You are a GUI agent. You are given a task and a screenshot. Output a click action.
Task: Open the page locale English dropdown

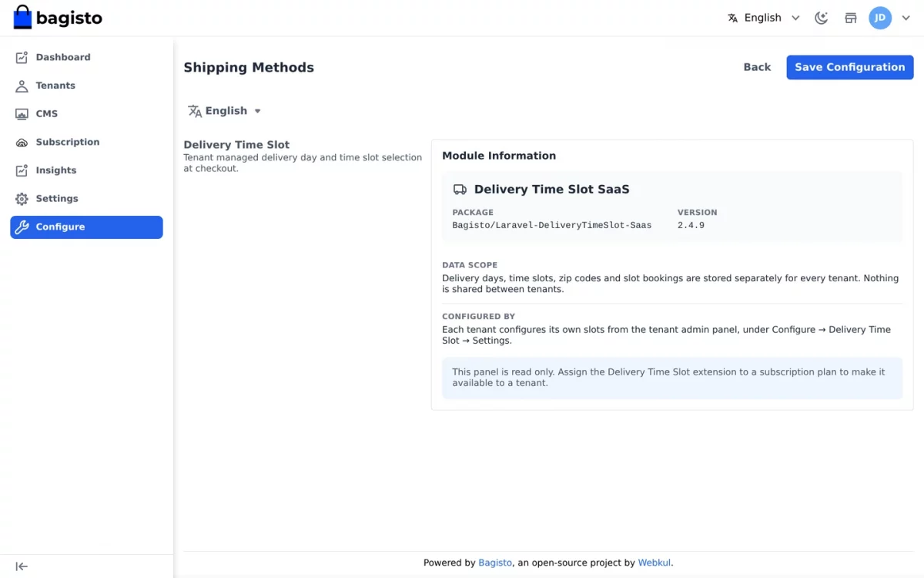coord(225,111)
